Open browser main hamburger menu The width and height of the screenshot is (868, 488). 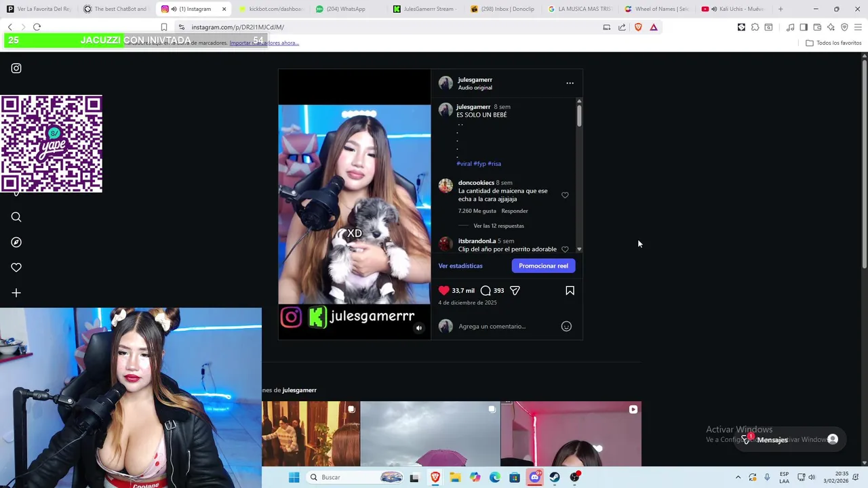tap(858, 27)
